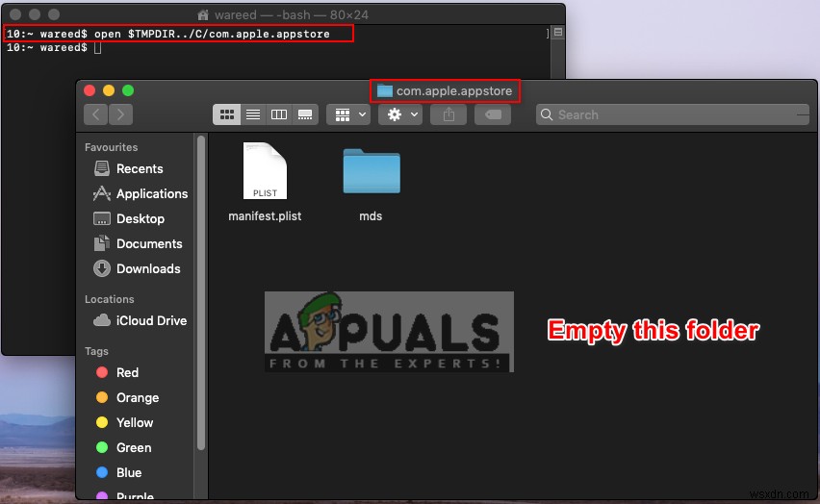
Task: Filter by the Yellow tag label
Action: [135, 422]
